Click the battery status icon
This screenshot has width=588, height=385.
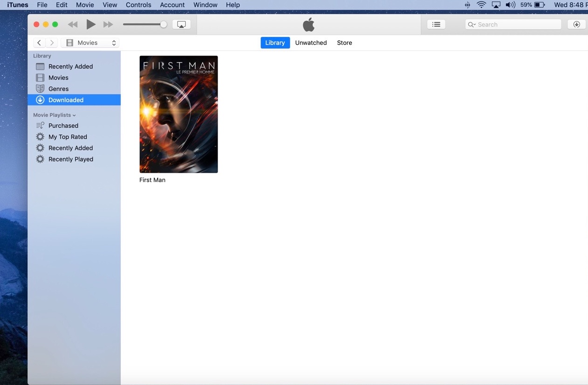pyautogui.click(x=540, y=5)
